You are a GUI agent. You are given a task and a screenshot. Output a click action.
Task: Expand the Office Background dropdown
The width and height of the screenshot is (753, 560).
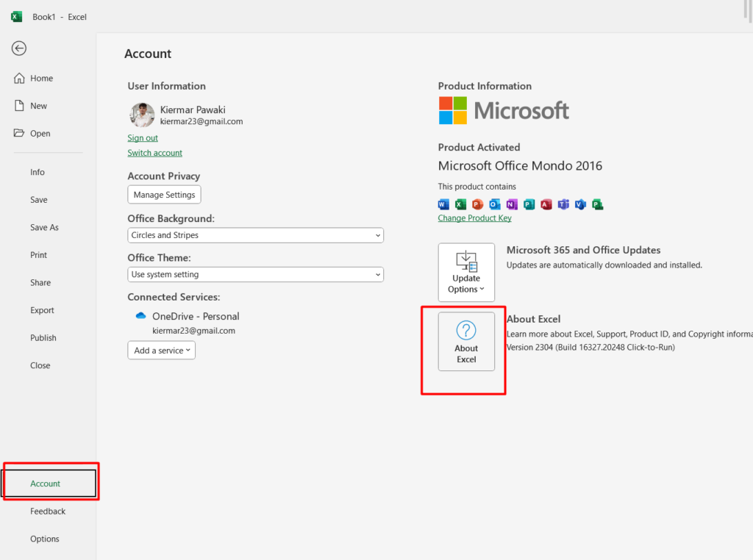click(x=255, y=235)
